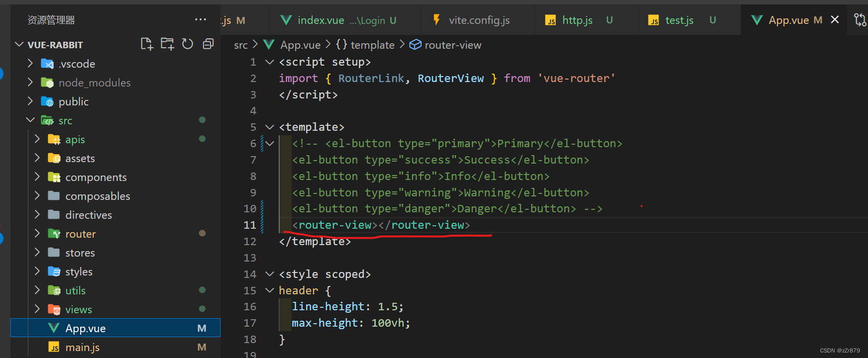Click the .vscode folder icon
This screenshot has height=358, width=868.
(47, 64)
